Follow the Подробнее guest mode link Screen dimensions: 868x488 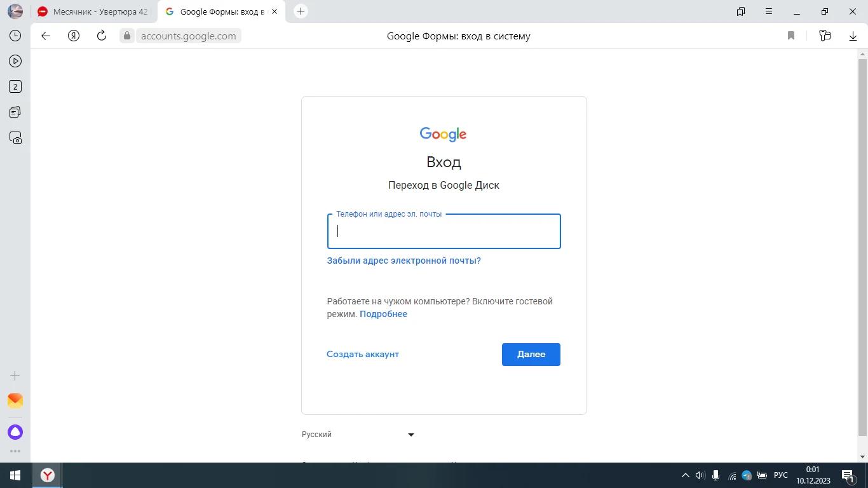coord(383,314)
